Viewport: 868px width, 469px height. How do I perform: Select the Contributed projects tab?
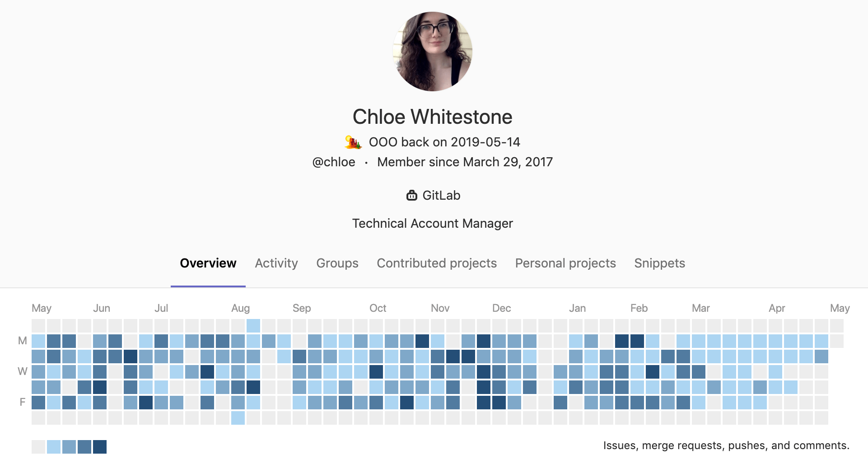click(437, 263)
